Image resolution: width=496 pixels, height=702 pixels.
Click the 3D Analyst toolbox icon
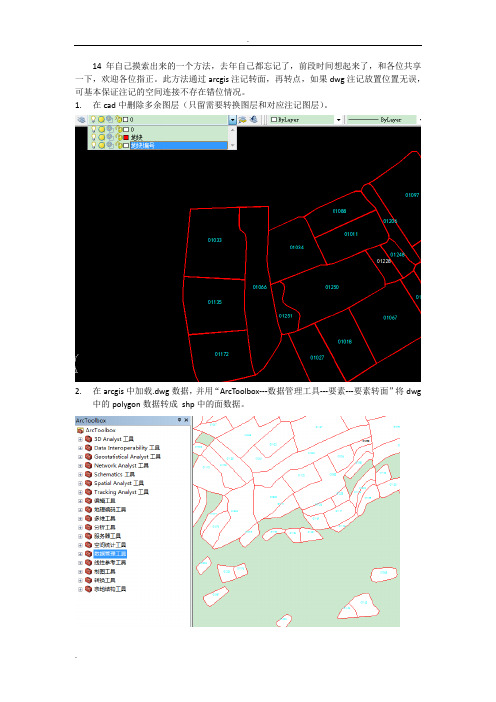tap(89, 439)
